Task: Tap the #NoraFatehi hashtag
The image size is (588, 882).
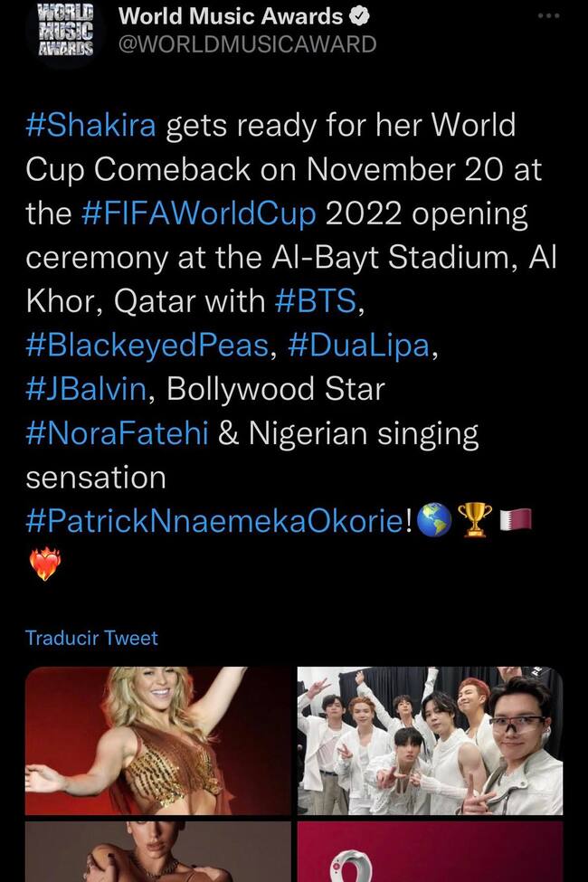Action: (x=118, y=433)
